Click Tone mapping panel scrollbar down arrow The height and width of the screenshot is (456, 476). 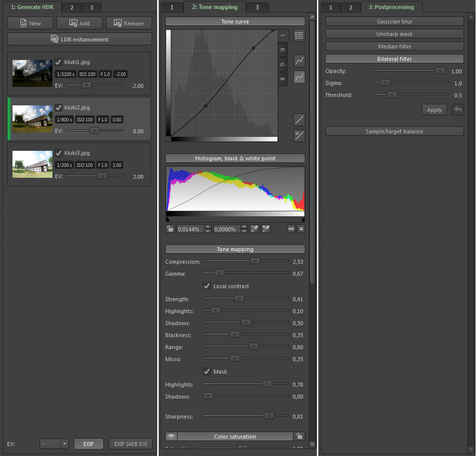[312, 444]
